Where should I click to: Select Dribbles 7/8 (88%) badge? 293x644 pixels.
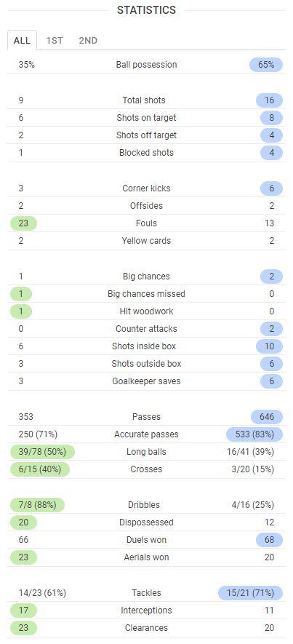37,505
